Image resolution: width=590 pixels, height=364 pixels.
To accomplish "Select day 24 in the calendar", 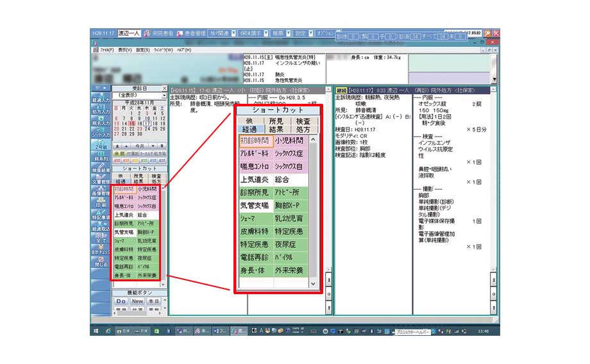I will pos(147,129).
